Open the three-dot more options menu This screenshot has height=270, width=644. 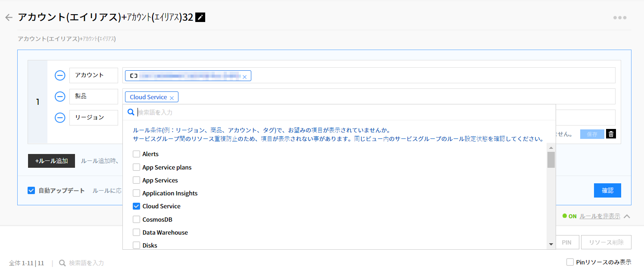tap(619, 18)
